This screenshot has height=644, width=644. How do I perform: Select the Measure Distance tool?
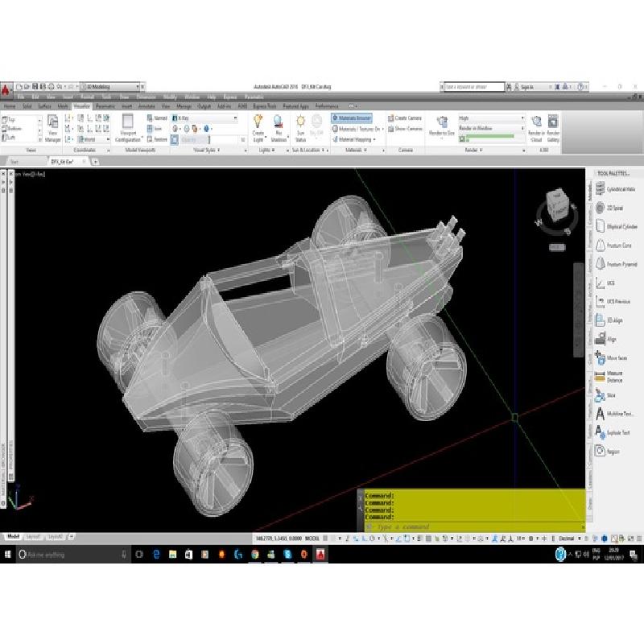[x=609, y=377]
